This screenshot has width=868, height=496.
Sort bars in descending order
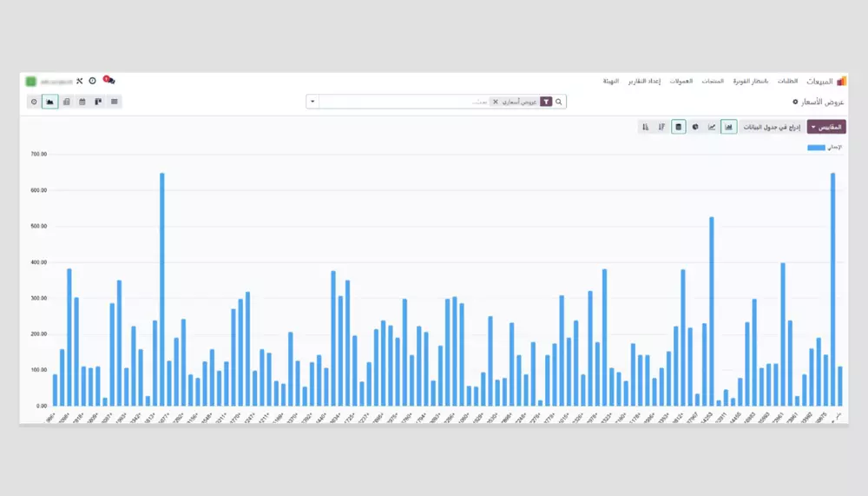[x=661, y=127]
